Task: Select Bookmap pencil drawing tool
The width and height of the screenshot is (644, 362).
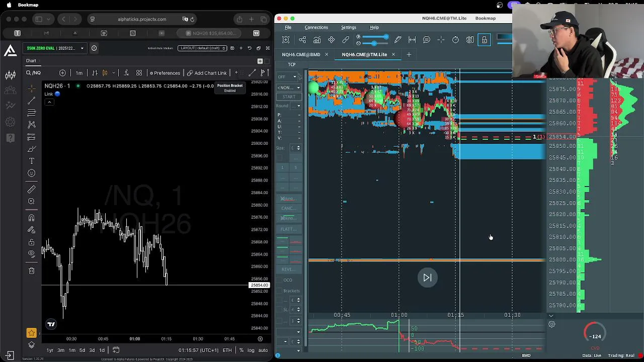Action: pos(397,40)
